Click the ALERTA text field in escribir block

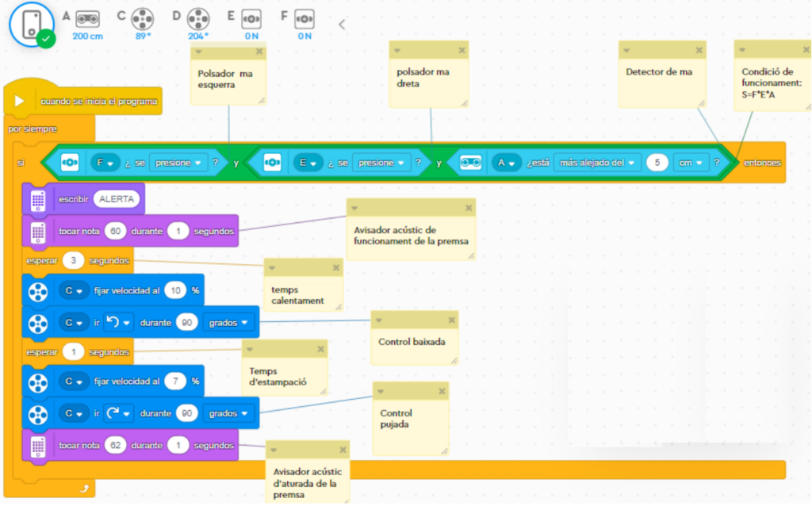117,200
